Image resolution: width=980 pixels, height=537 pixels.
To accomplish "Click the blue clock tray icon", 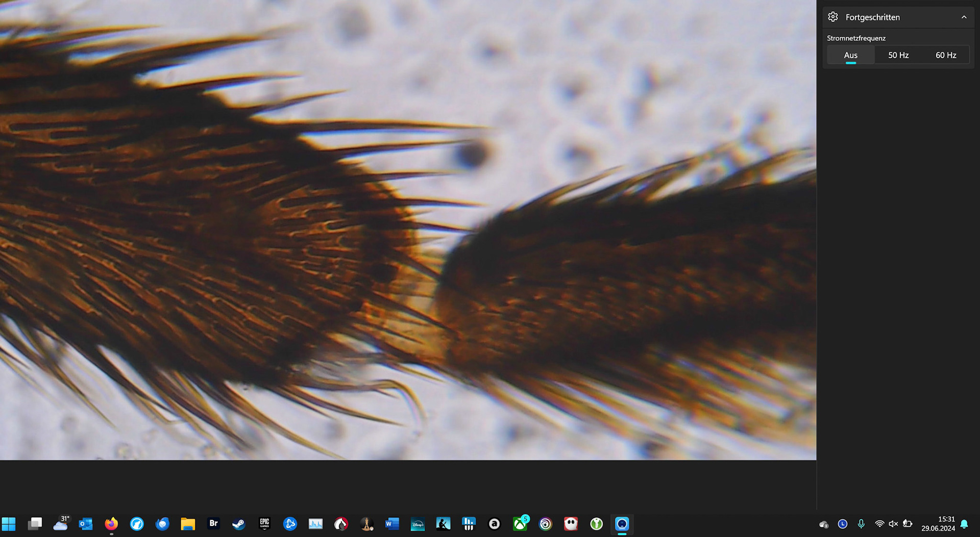I will click(x=843, y=524).
